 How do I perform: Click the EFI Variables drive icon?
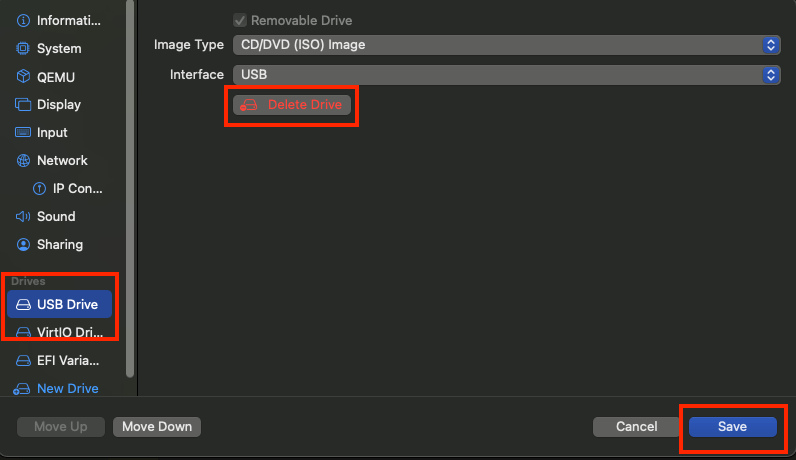[x=23, y=360]
